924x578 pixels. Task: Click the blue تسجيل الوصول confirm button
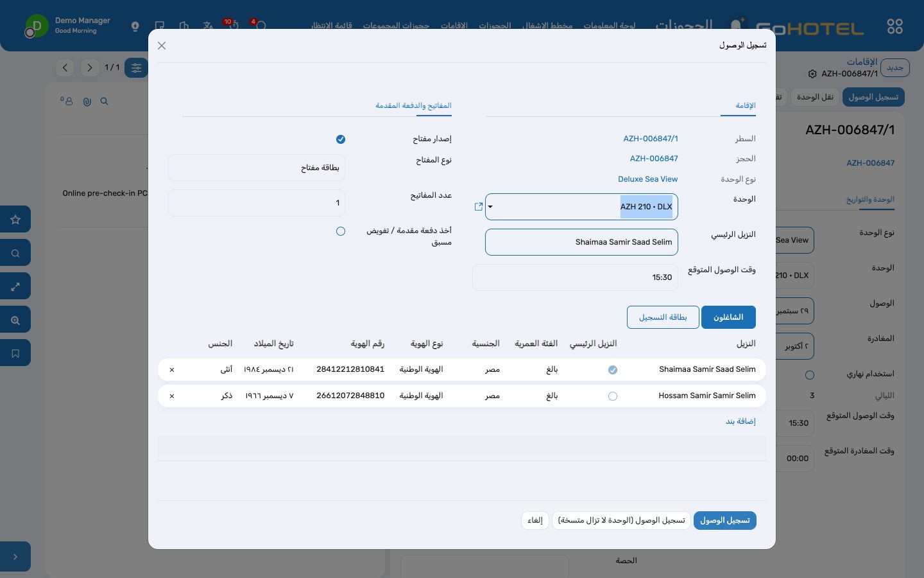click(x=724, y=520)
